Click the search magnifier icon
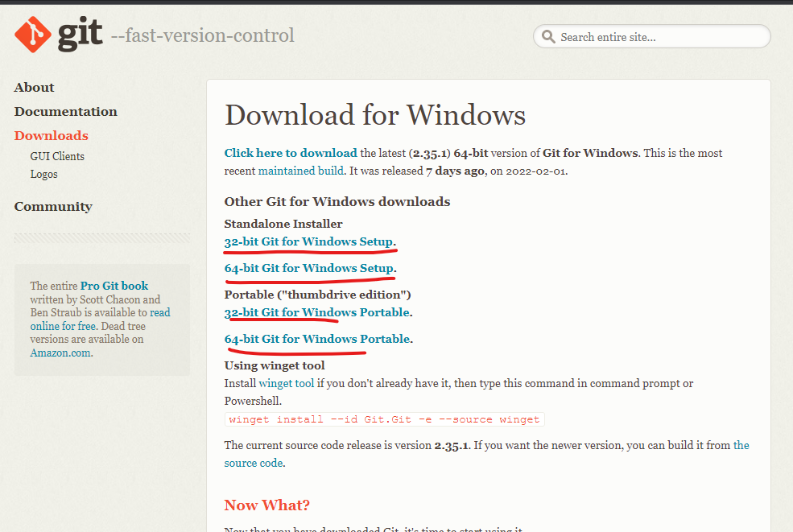The width and height of the screenshot is (793, 532). [x=548, y=36]
